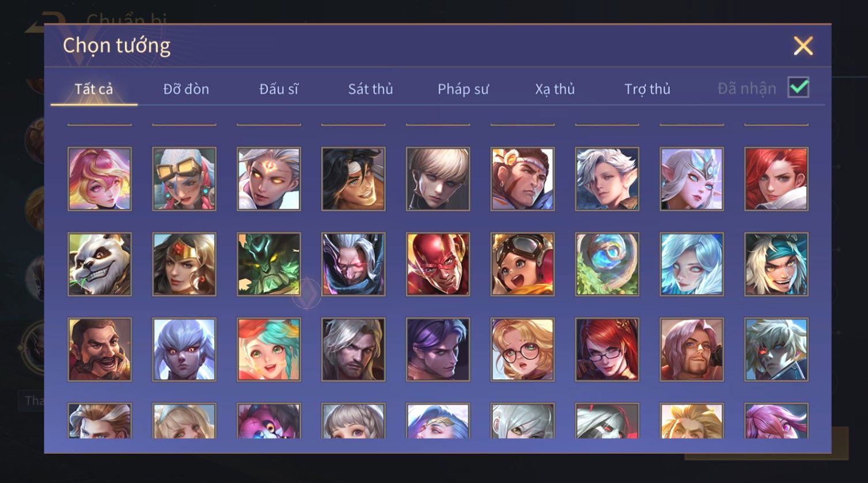Choose the teal-haired girl with red hat
This screenshot has width=868, height=483.
tap(269, 349)
